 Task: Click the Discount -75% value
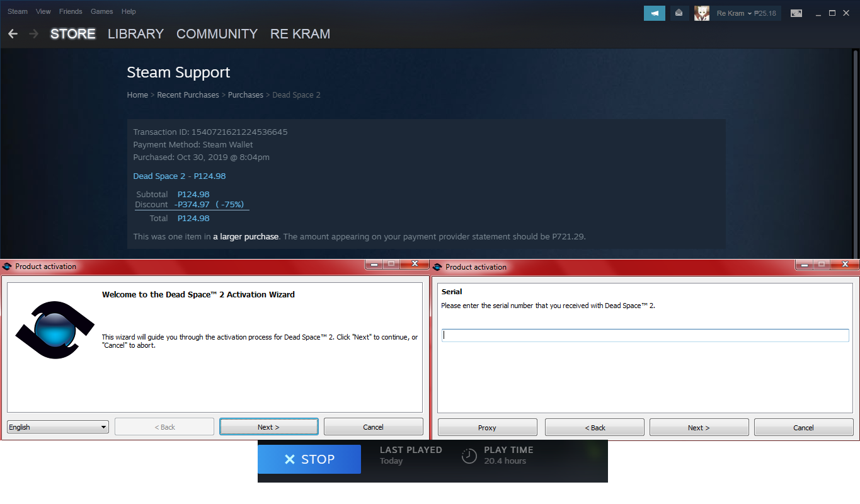click(x=209, y=205)
